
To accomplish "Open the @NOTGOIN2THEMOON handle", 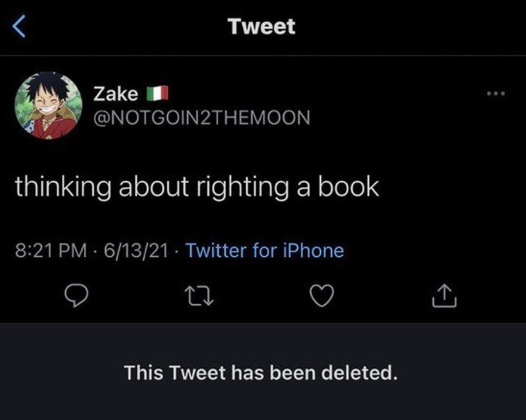I will point(202,118).
